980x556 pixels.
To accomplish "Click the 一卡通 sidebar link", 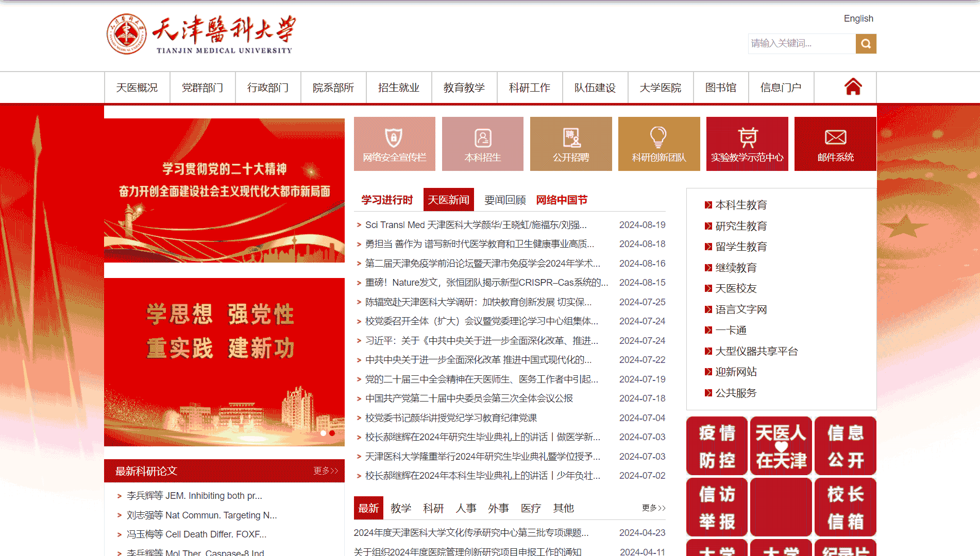I will pyautogui.click(x=731, y=330).
